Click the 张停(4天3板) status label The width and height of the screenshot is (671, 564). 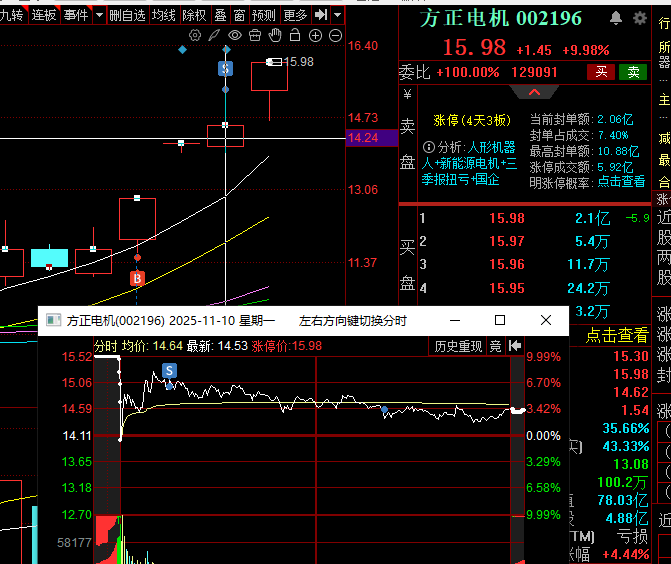(x=472, y=120)
